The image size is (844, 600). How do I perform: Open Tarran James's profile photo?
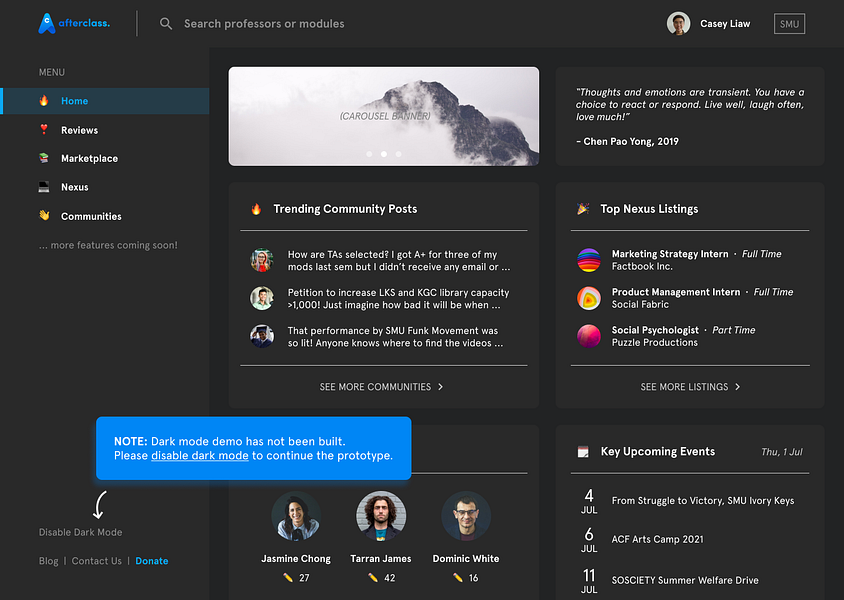pos(381,516)
